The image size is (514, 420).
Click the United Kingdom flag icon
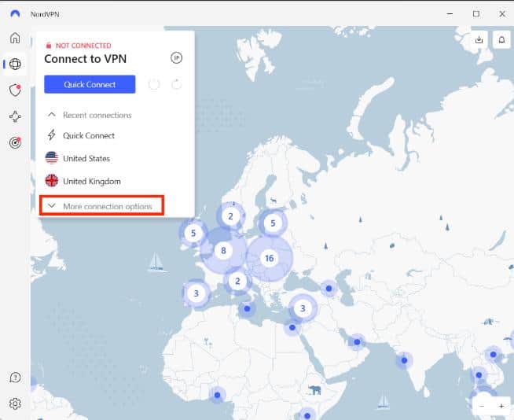point(51,180)
